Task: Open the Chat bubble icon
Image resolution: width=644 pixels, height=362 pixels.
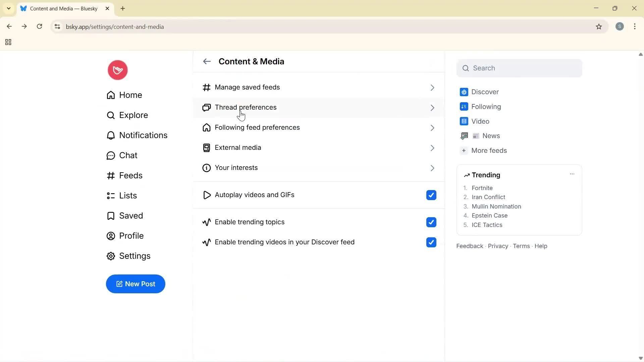Action: (111, 155)
